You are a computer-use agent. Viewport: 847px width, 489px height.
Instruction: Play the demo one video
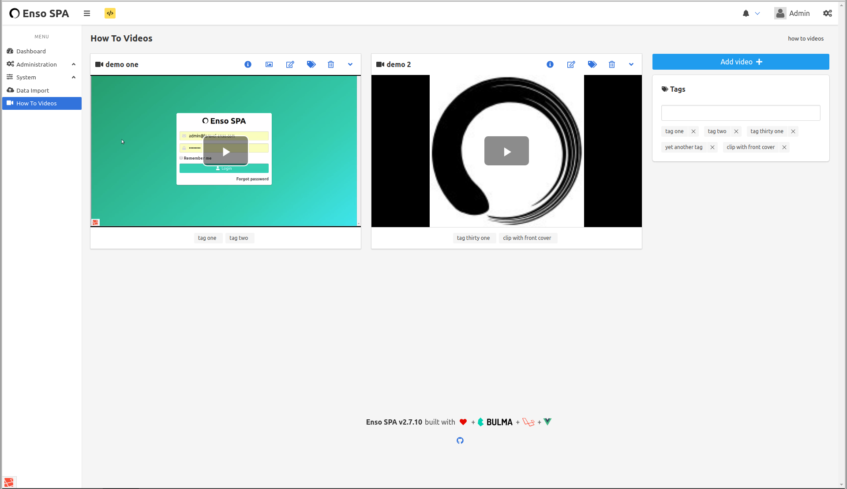226,151
